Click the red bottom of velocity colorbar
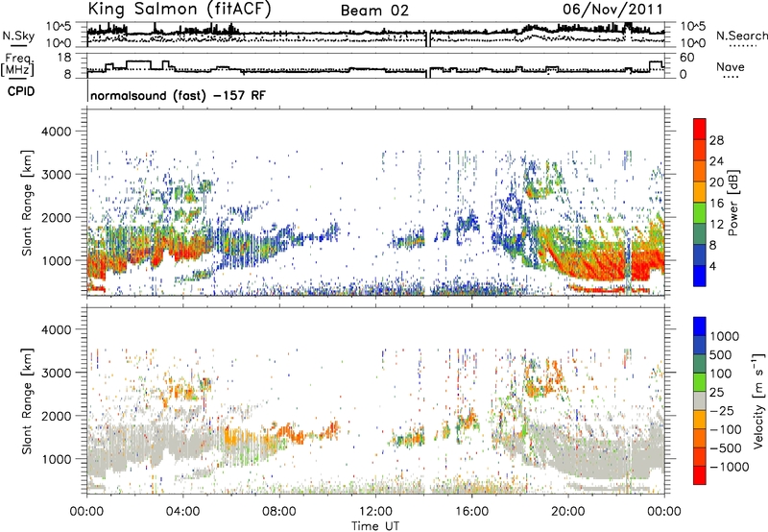Image resolution: width=768 pixels, height=532 pixels. [700, 475]
